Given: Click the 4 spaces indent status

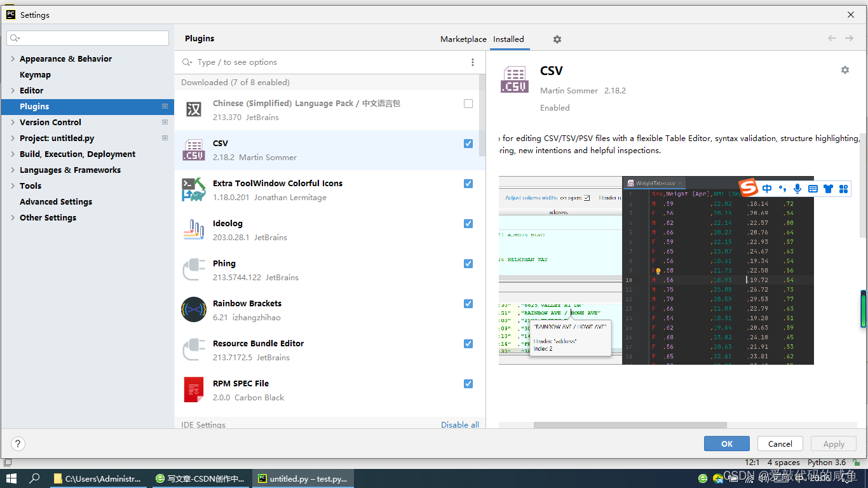Looking at the screenshot, I should pyautogui.click(x=783, y=463).
